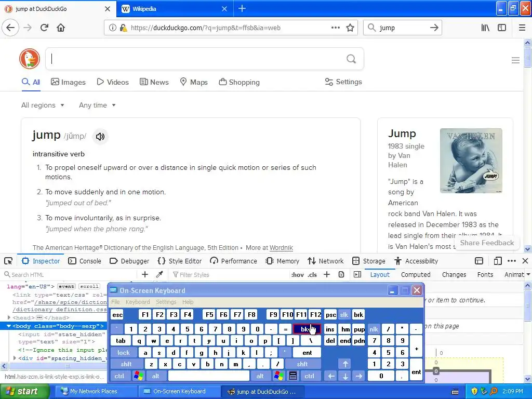532x399 pixels.
Task: Open the All regions dropdown
Action: pyautogui.click(x=43, y=105)
